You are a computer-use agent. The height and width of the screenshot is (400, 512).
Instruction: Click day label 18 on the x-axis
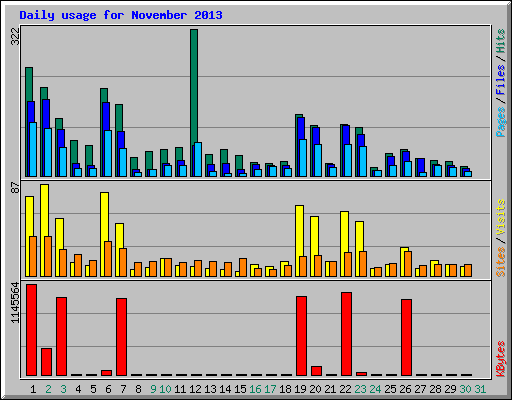point(285,389)
